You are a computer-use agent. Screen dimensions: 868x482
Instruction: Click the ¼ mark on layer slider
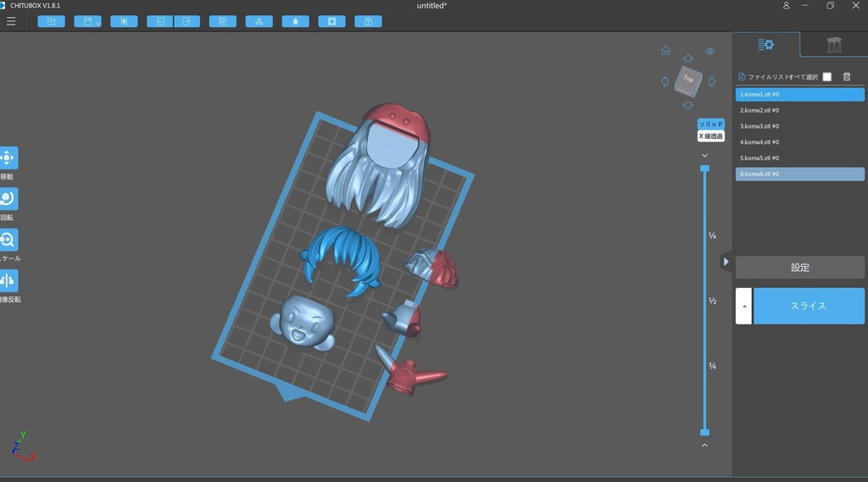point(712,235)
